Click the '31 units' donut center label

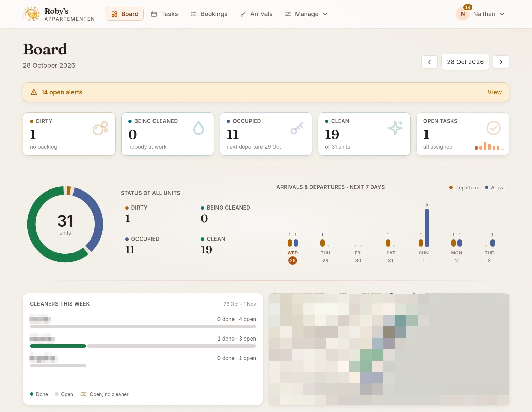65,225
